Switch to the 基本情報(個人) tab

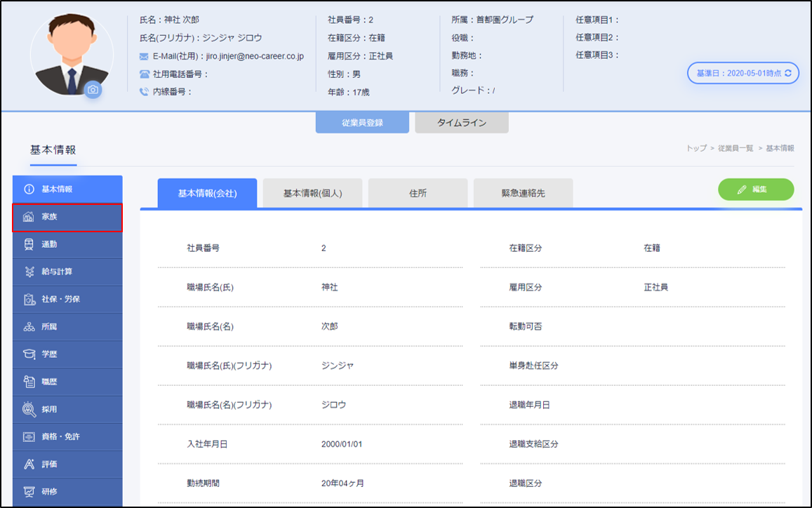312,194
